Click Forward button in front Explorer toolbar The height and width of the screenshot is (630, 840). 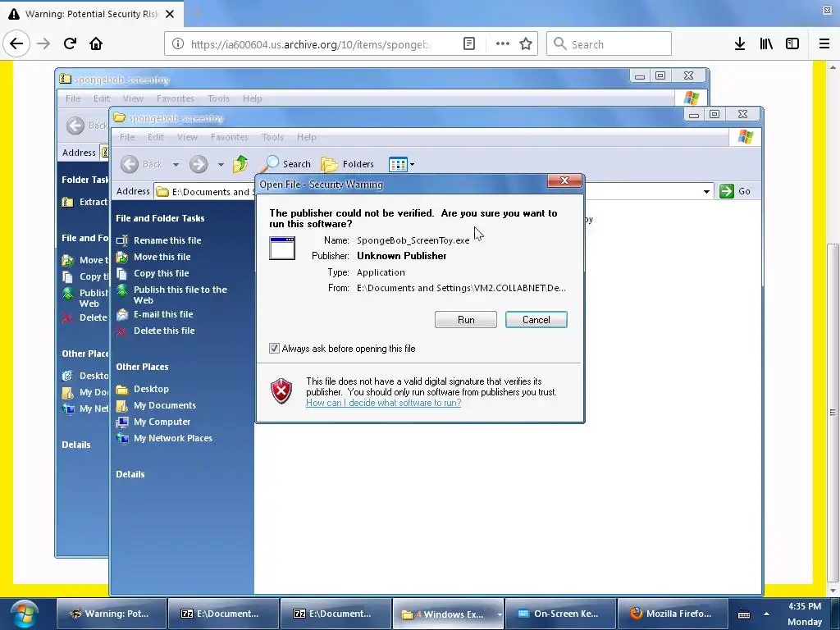[x=199, y=164]
